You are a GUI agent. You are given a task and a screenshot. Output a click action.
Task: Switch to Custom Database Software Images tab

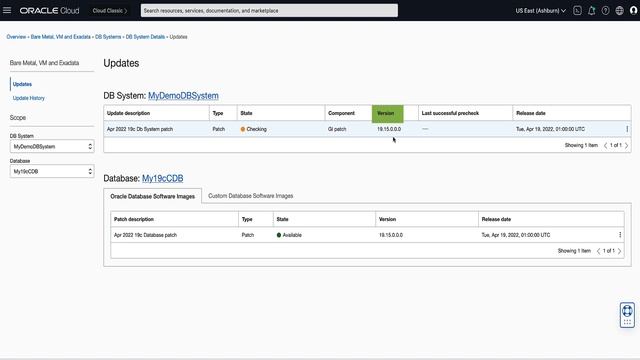tap(251, 196)
